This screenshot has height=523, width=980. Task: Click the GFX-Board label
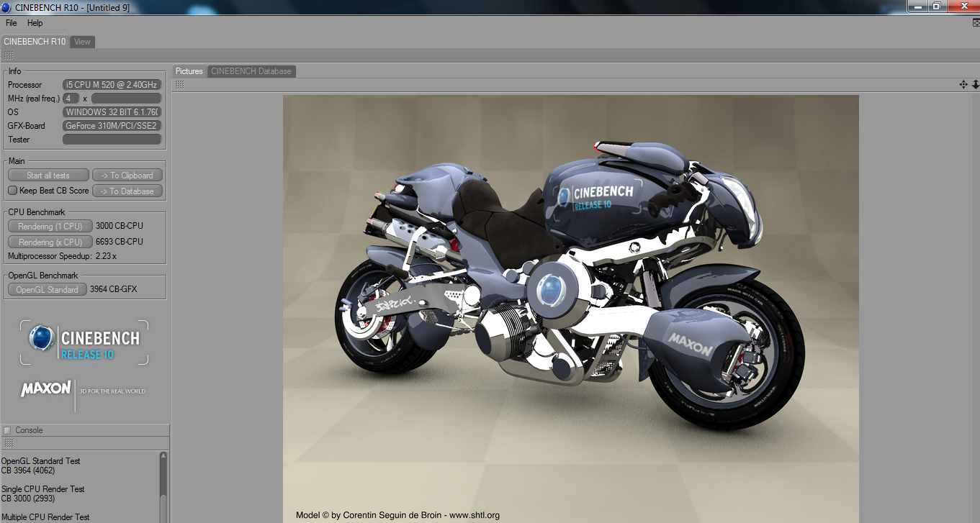[27, 126]
